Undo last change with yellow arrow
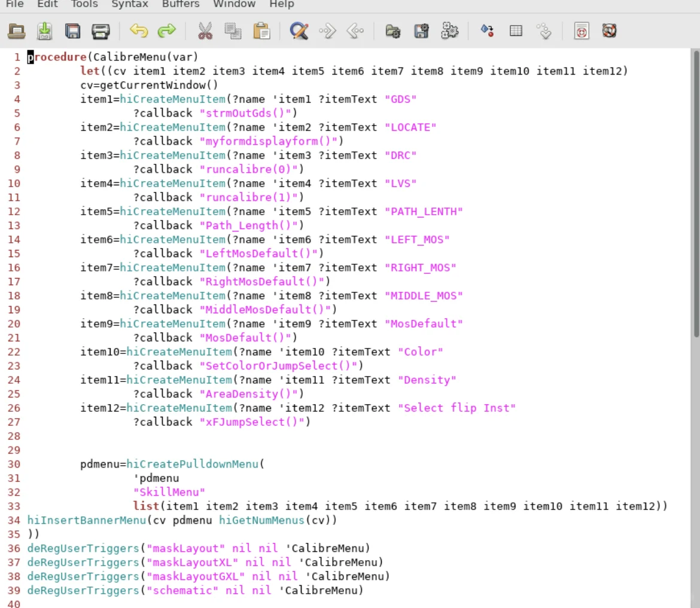 coord(139,30)
